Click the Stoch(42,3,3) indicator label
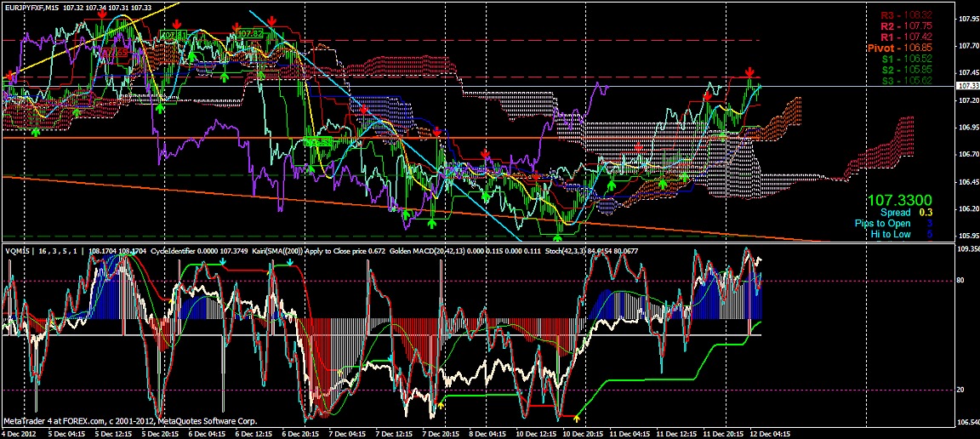980x439 pixels. tap(565, 251)
